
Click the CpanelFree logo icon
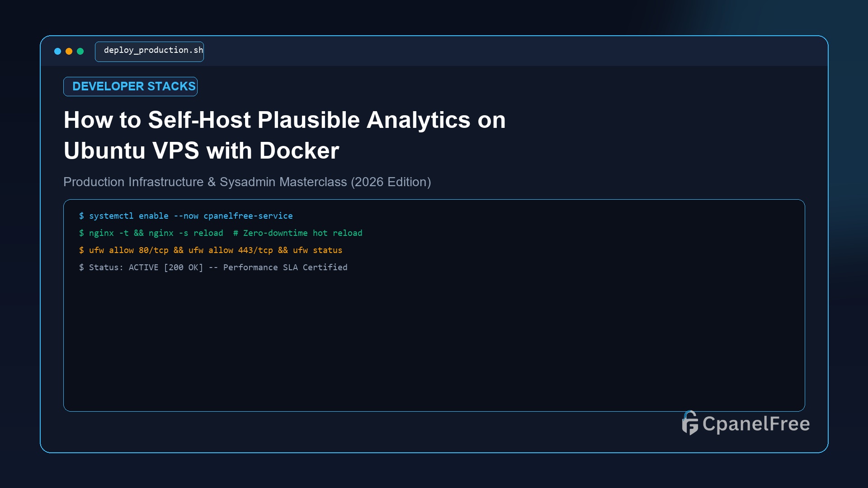click(690, 423)
